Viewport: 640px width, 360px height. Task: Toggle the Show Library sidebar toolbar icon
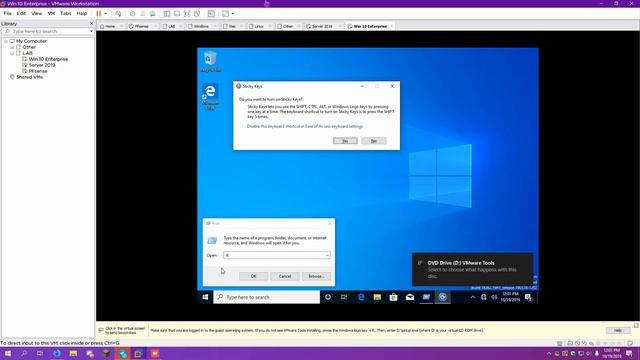tap(167, 13)
